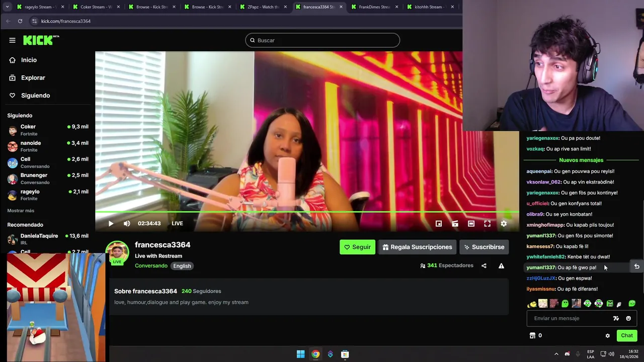This screenshot has height=362, width=644.
Task: Go to Inicio in sidebar
Action: click(x=29, y=60)
